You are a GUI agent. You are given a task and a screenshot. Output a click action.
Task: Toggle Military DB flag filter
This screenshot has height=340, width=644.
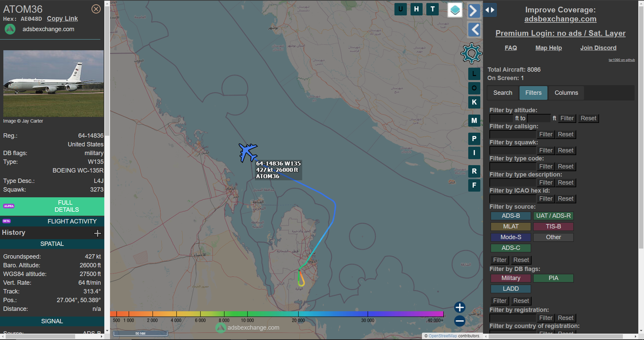pyautogui.click(x=511, y=278)
